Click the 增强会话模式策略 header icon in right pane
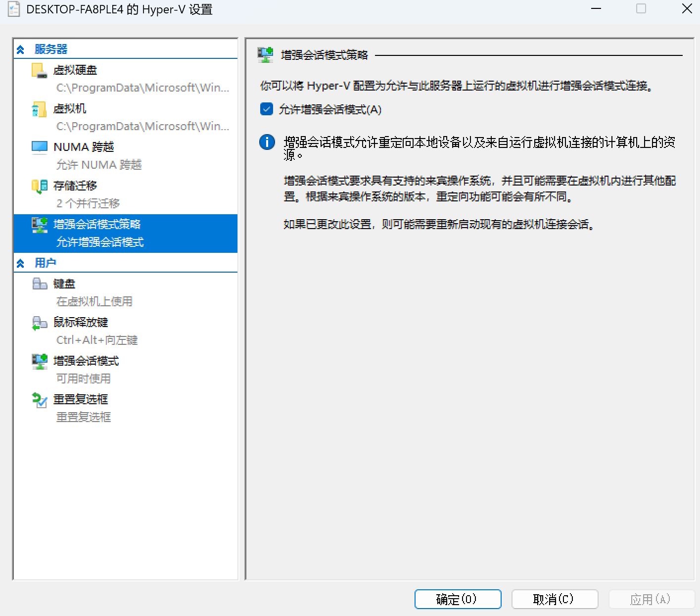The height and width of the screenshot is (616, 700). pyautogui.click(x=266, y=54)
